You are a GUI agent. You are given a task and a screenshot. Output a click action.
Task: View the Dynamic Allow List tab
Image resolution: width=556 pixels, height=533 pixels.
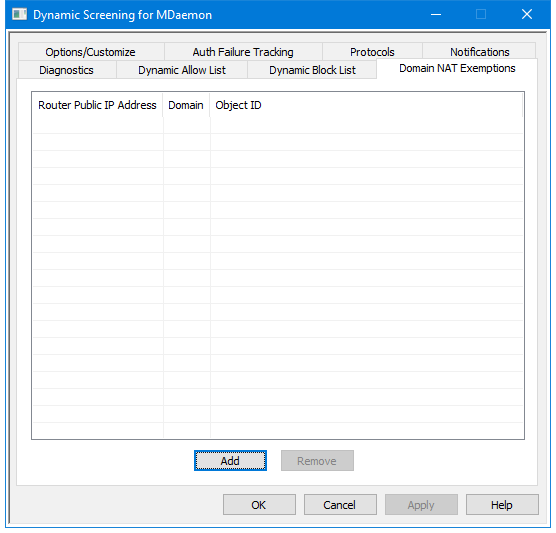click(182, 70)
